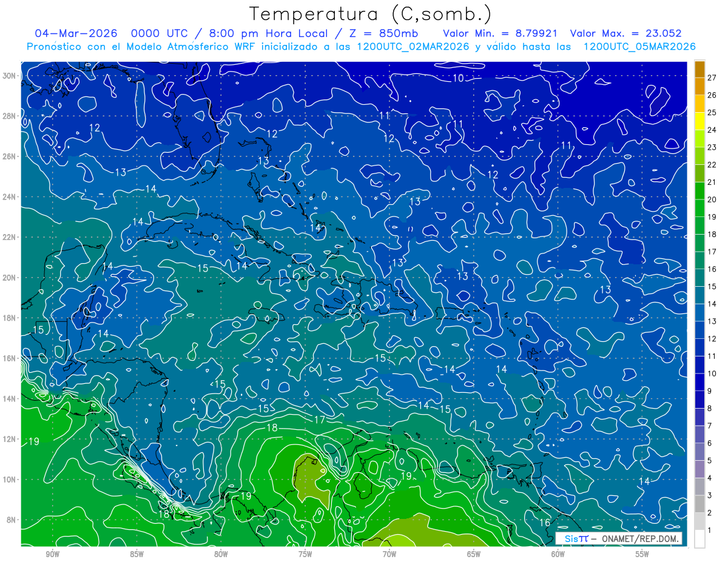Click 'Valor Max. = 23.052' text
The width and height of the screenshot is (728, 562).
click(x=627, y=33)
